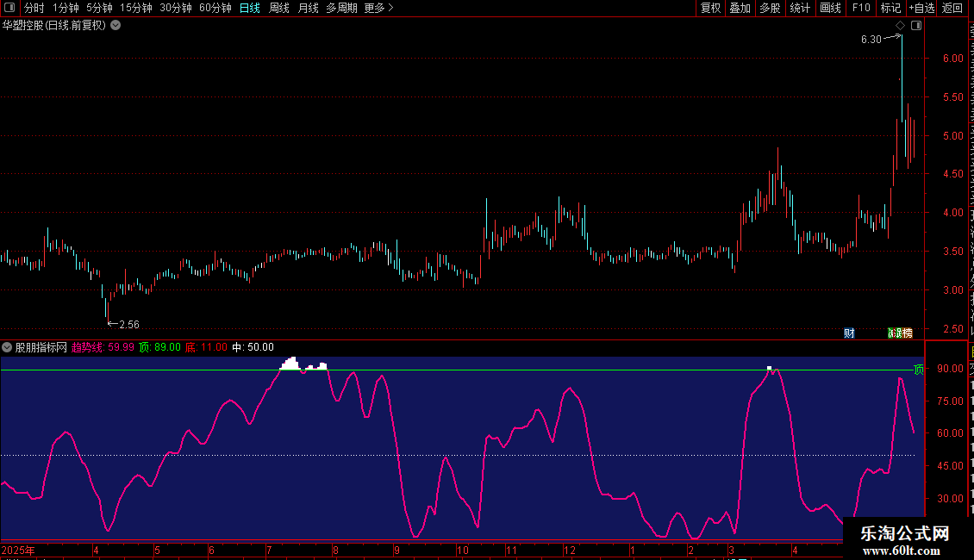Switch to 周线 weekly chart

(279, 8)
